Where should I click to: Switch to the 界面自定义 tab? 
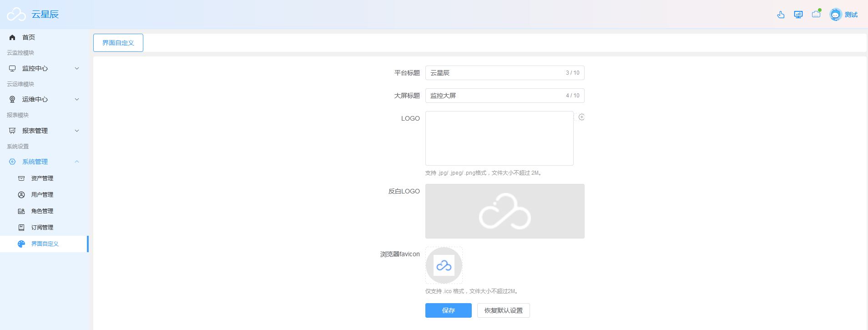tap(118, 43)
